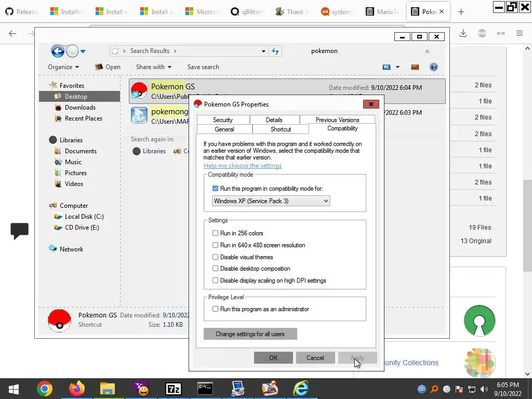Viewport: 532px width, 399px height.
Task: Click the Windows Start button
Action: (14, 389)
